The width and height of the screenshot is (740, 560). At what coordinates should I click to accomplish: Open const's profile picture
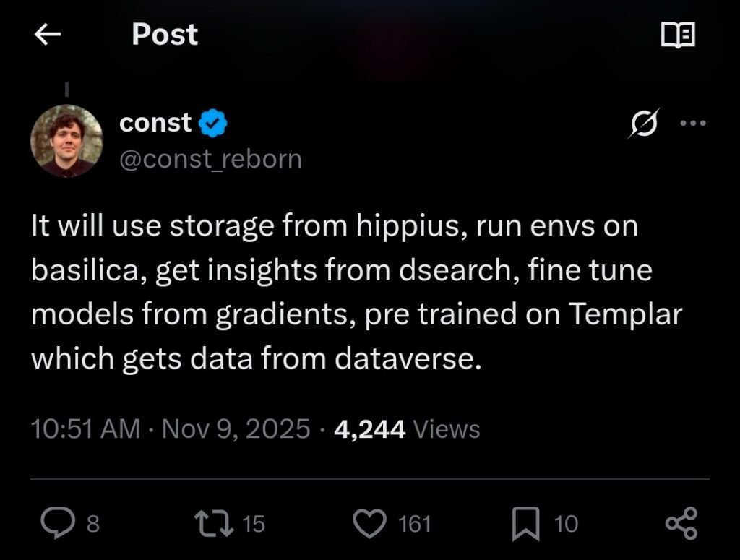pyautogui.click(x=66, y=141)
